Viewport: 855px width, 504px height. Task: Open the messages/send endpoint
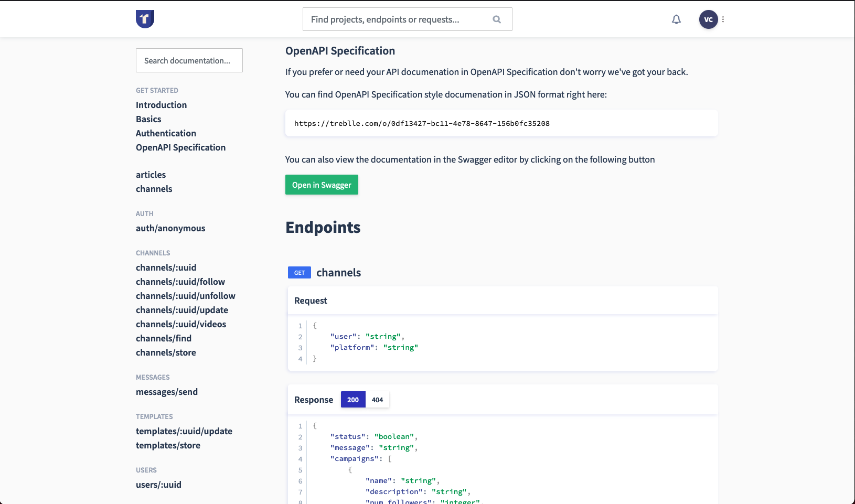click(x=167, y=392)
